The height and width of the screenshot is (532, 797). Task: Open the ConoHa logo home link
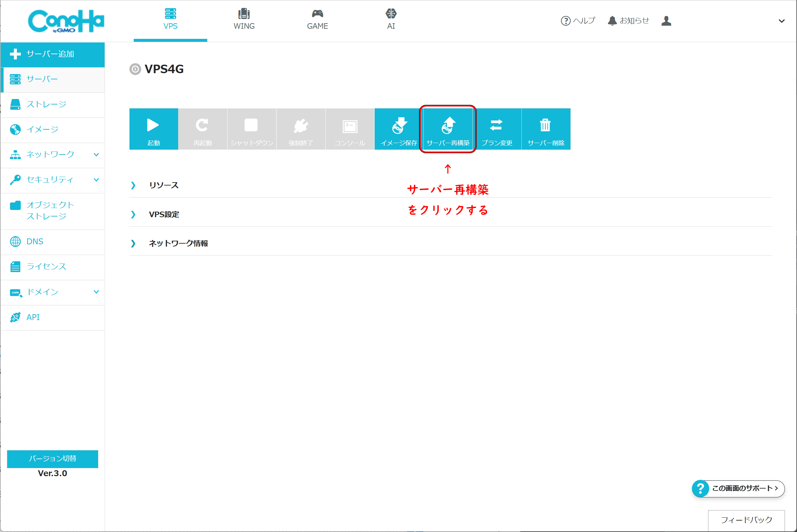pyautogui.click(x=66, y=21)
